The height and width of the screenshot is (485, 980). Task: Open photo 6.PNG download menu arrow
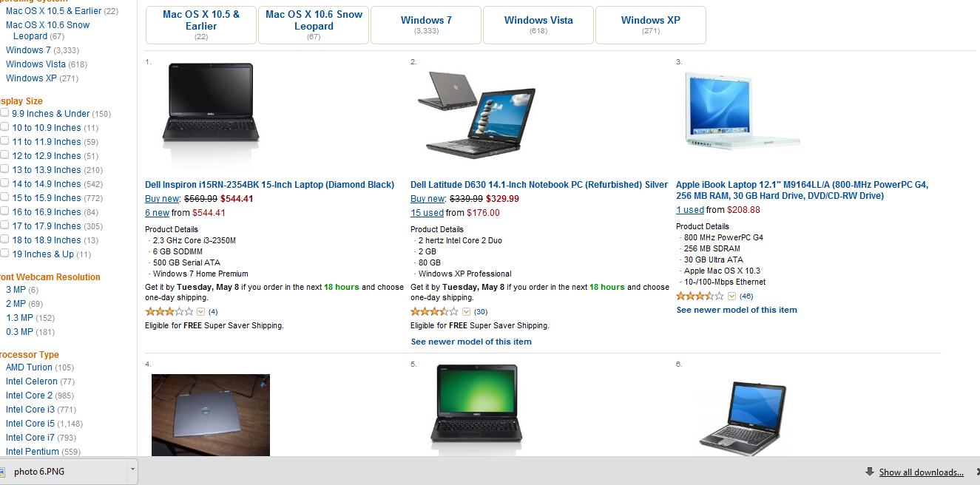click(132, 469)
